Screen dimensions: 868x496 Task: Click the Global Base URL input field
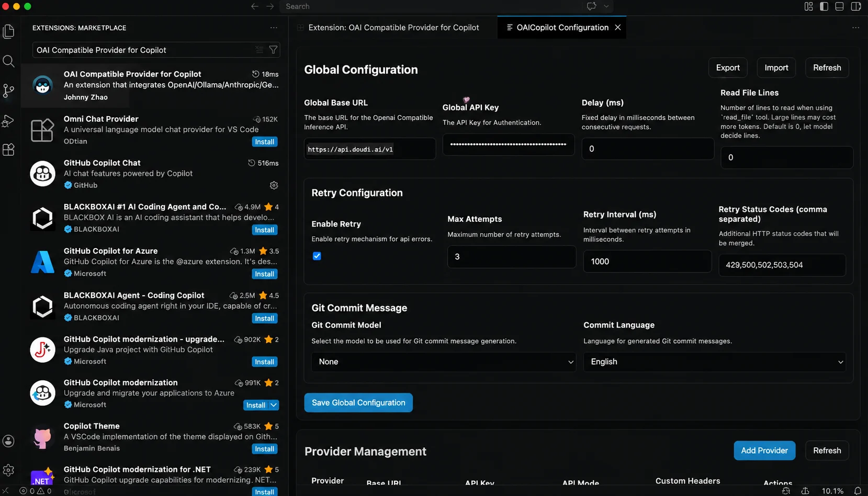[x=370, y=149]
